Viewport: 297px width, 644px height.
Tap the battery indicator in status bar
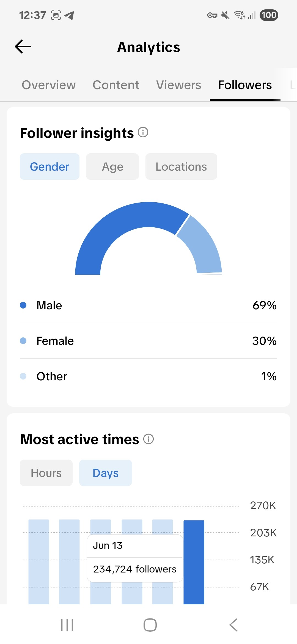click(269, 15)
